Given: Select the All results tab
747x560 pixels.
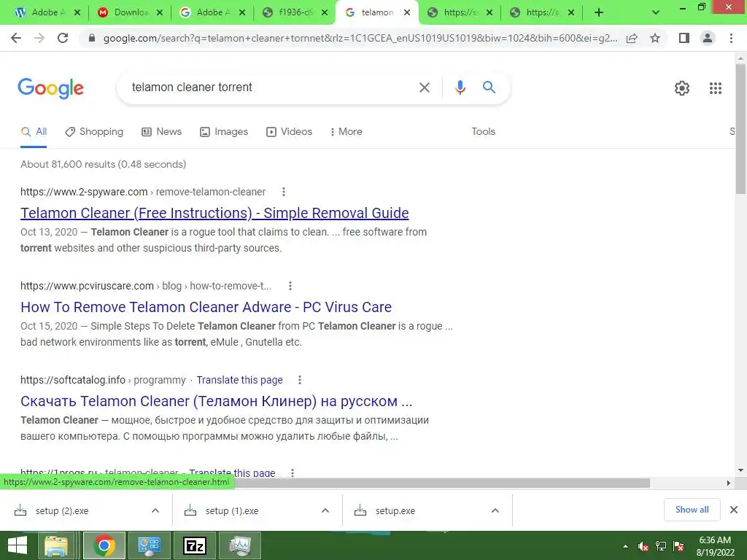Looking at the screenshot, I should pos(34,131).
